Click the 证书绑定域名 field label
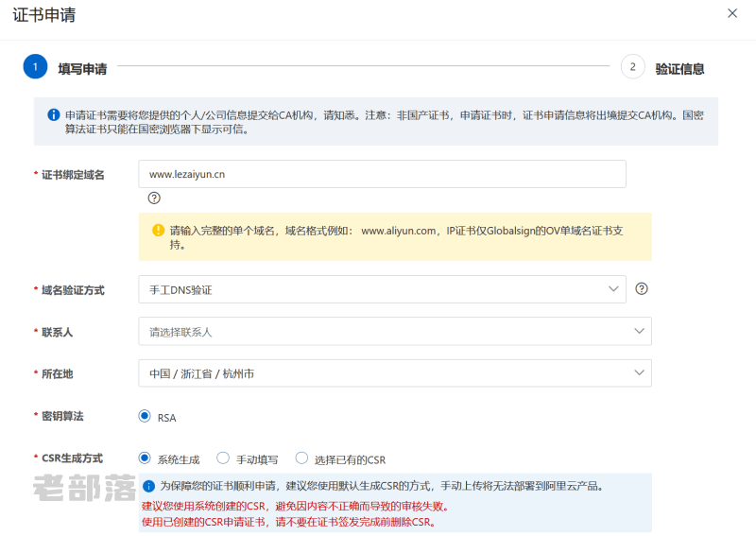Image resolution: width=756 pixels, height=536 pixels. [73, 175]
